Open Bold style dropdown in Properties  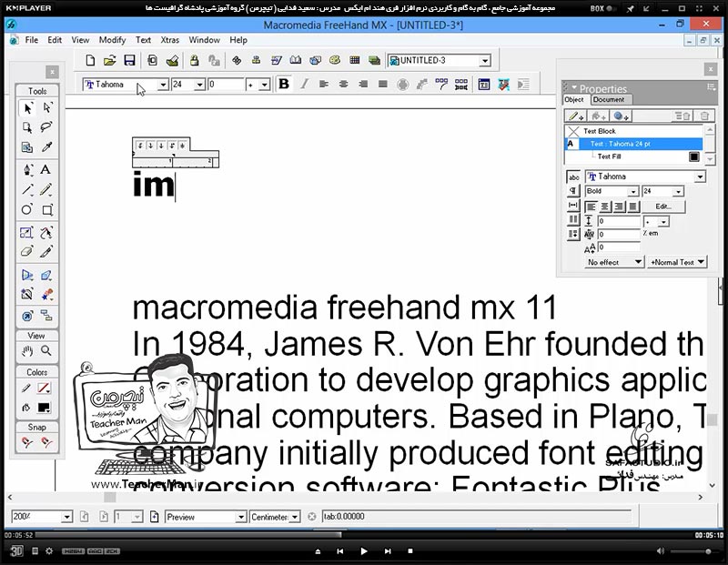(633, 191)
